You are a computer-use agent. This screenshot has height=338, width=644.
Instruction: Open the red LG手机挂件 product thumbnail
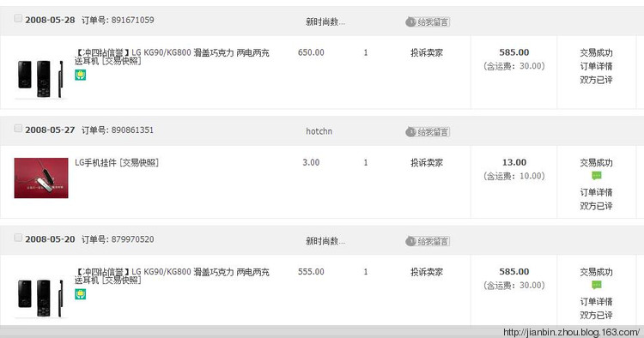point(41,178)
